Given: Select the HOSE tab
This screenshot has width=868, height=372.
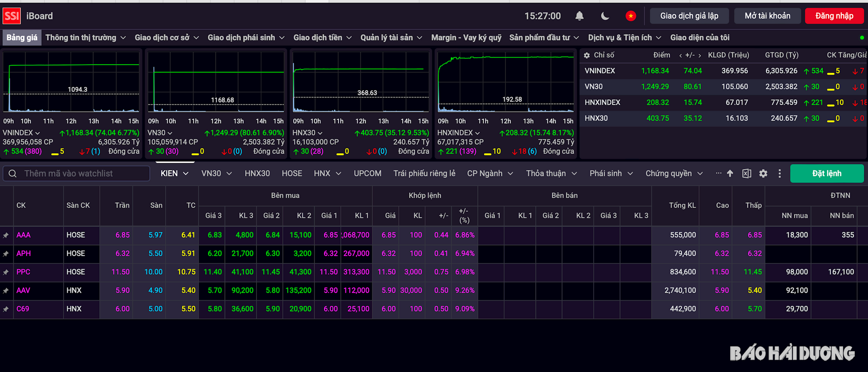Looking at the screenshot, I should pos(292,173).
